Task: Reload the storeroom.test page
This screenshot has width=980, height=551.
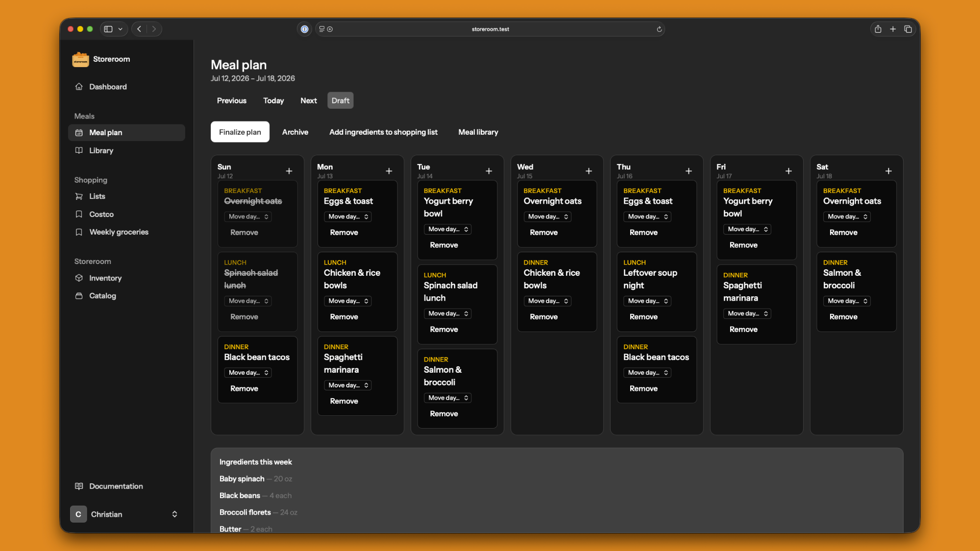Action: (x=660, y=29)
